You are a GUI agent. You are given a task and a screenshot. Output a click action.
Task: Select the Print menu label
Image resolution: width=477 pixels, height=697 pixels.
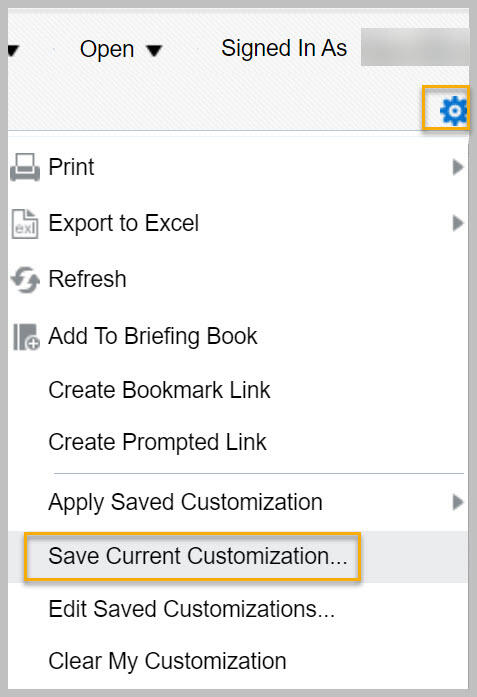pyautogui.click(x=71, y=167)
